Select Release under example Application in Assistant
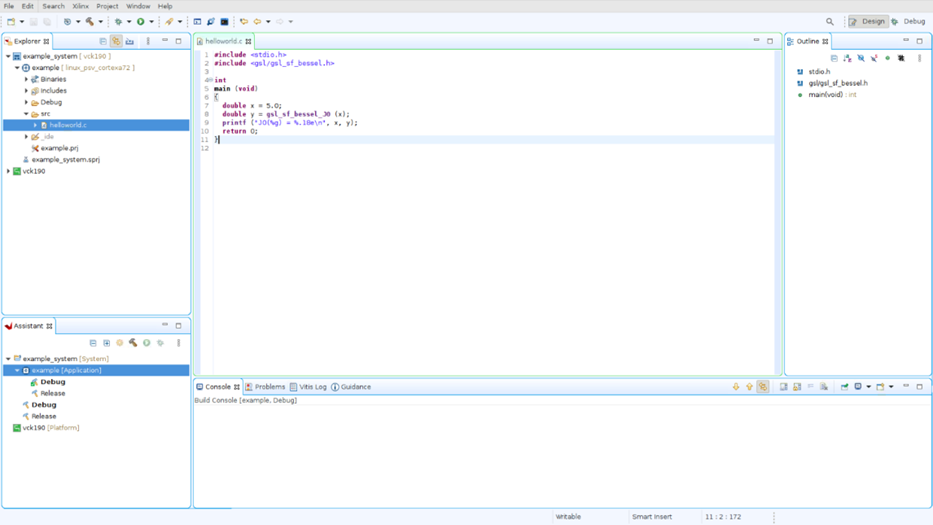This screenshot has height=525, width=933. (53, 393)
